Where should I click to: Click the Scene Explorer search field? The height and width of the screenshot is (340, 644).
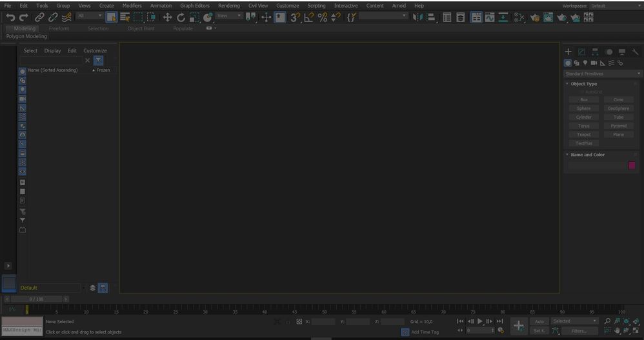(x=51, y=61)
